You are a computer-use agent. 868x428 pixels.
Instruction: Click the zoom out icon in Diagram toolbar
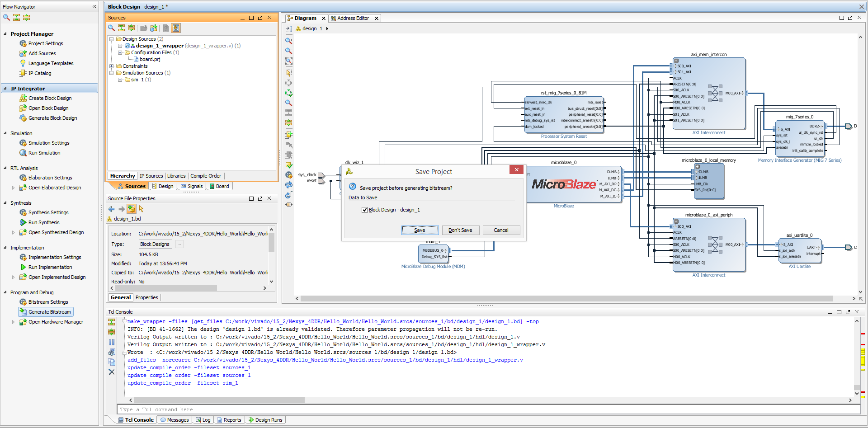[x=288, y=51]
